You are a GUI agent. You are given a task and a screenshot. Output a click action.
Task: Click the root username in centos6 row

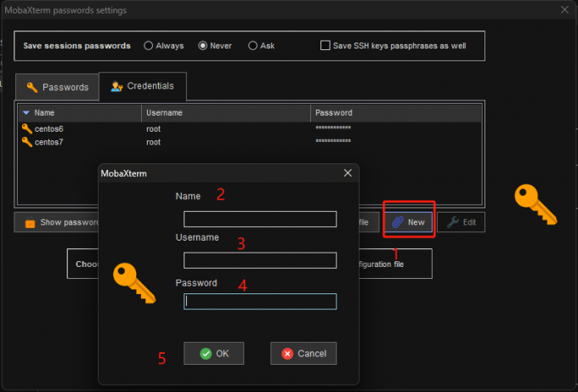[x=153, y=129]
